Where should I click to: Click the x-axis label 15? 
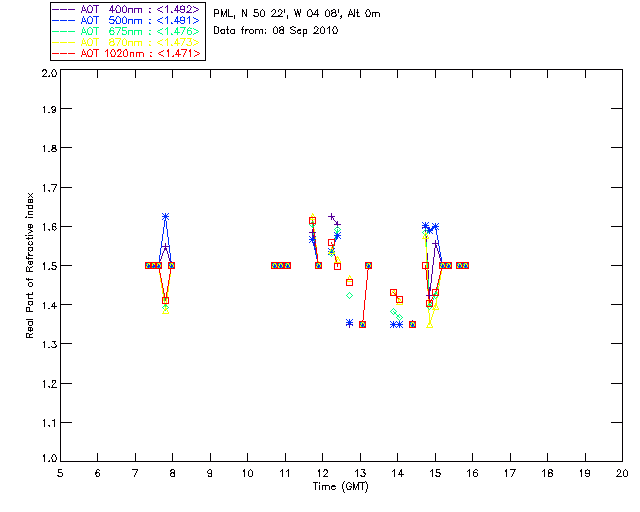(435, 473)
